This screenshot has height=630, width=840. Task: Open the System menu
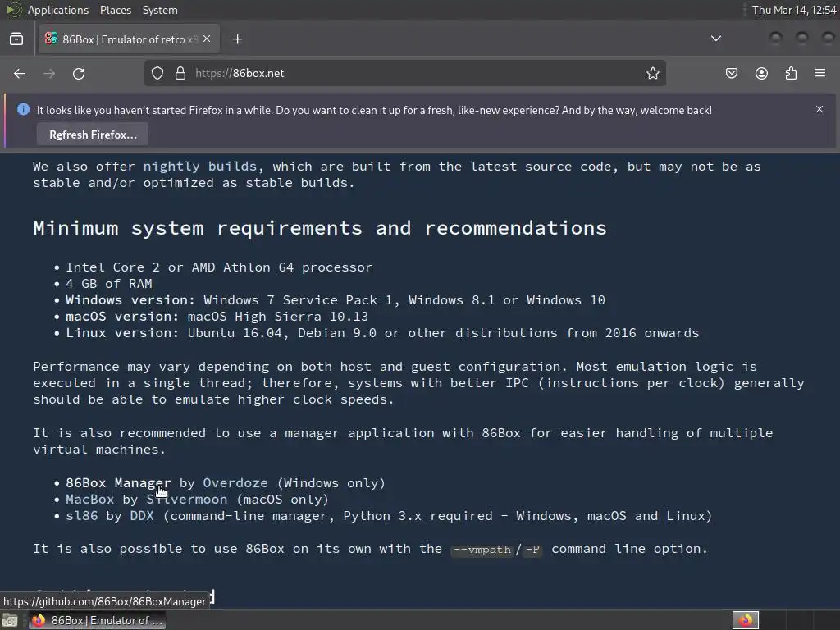click(x=160, y=10)
